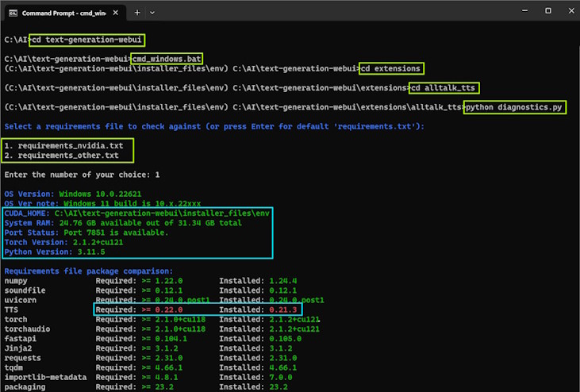Click the highlighted 'cd text-generation-webui' command

click(88, 40)
